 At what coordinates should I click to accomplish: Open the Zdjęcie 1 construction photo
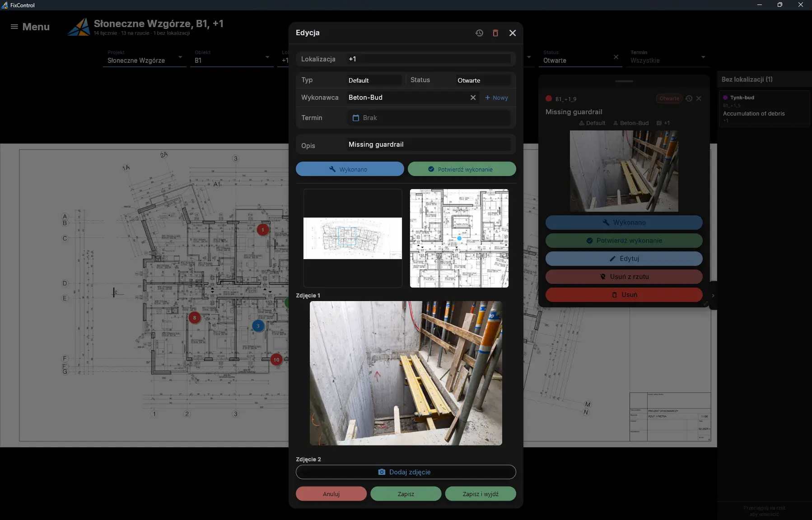(x=406, y=373)
